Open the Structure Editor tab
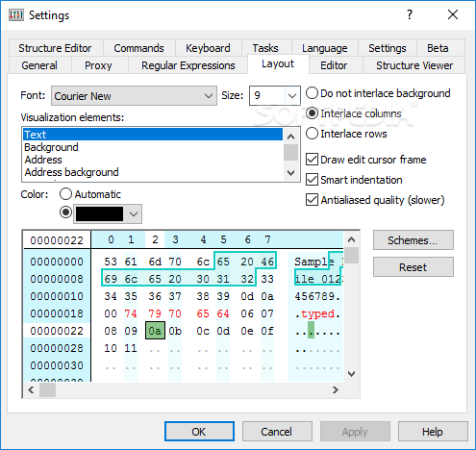476x450 pixels. coord(55,48)
